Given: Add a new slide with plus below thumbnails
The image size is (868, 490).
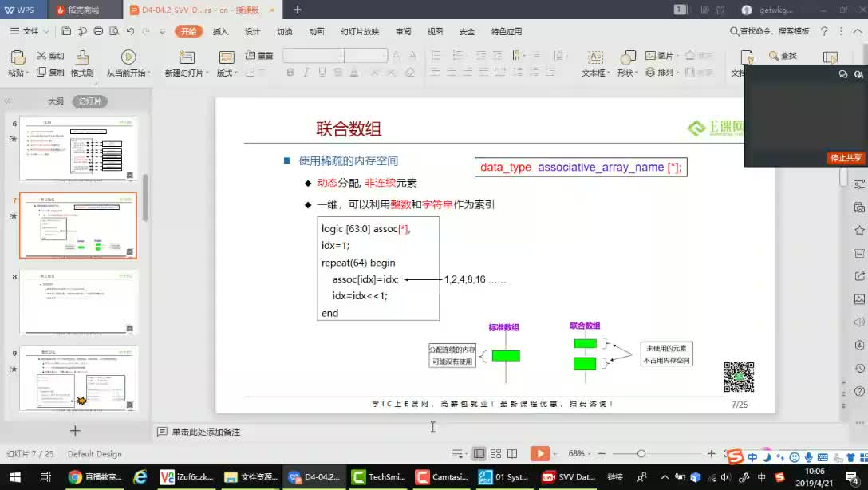Looking at the screenshot, I should tap(75, 430).
